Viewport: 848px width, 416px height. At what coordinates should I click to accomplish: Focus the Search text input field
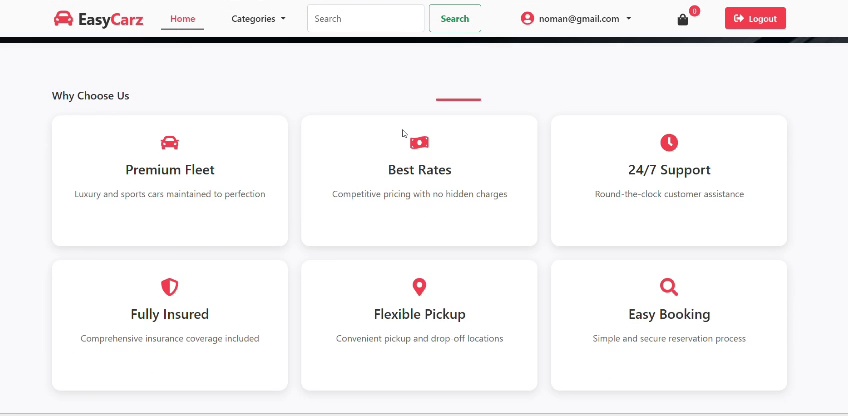pos(366,18)
